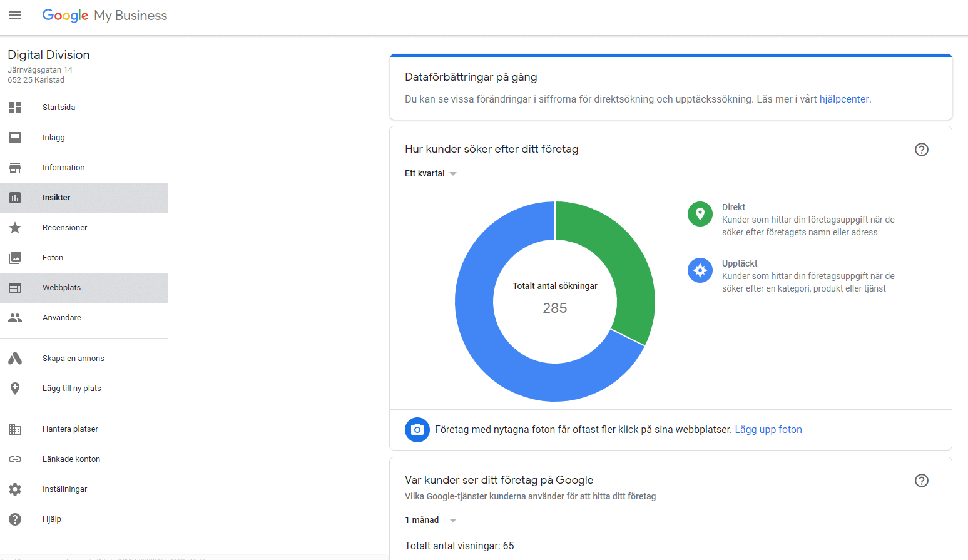Open help for Hur kunder söker card
The width and height of the screenshot is (968, 560).
pos(922,150)
